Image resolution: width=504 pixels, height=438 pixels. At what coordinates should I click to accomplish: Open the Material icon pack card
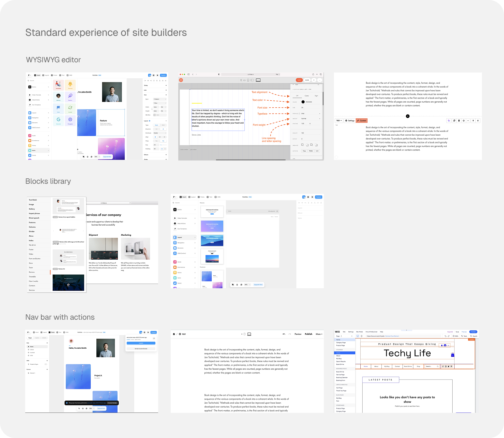58,121
